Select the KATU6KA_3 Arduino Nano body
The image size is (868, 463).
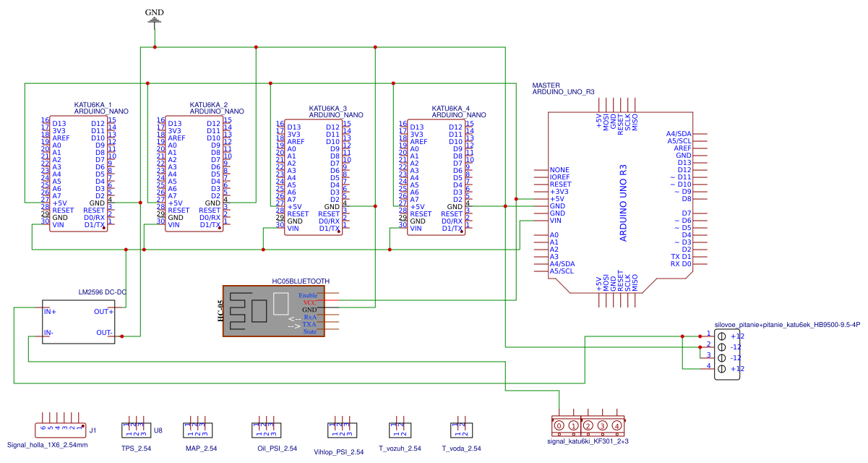point(314,177)
